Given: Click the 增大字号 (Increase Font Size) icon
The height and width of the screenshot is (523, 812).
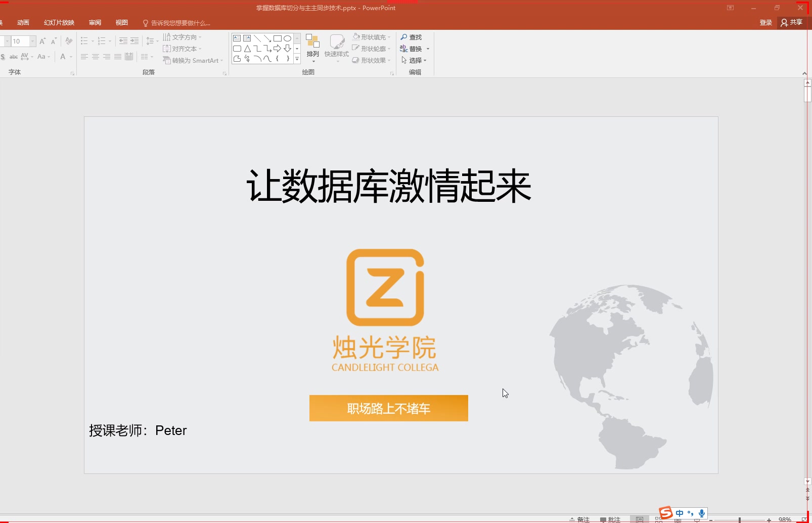Looking at the screenshot, I should click(42, 41).
